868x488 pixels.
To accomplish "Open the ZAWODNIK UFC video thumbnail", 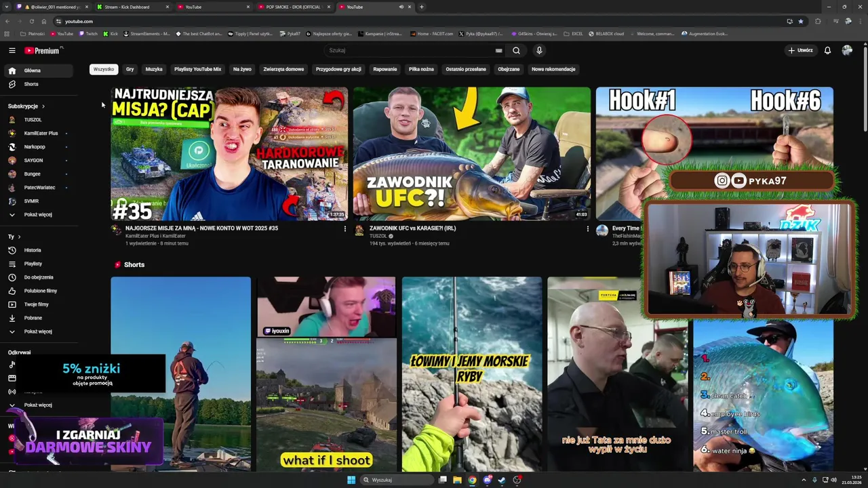I will tap(471, 153).
